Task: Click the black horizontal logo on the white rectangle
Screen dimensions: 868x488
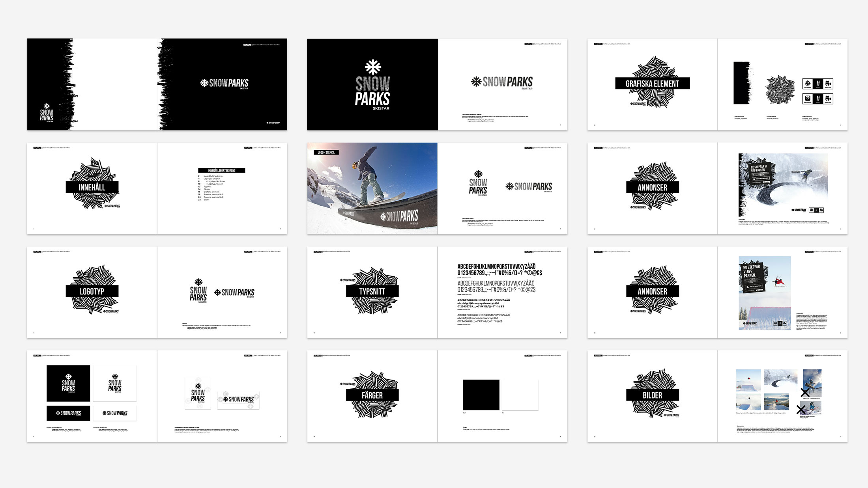Action: (x=115, y=413)
